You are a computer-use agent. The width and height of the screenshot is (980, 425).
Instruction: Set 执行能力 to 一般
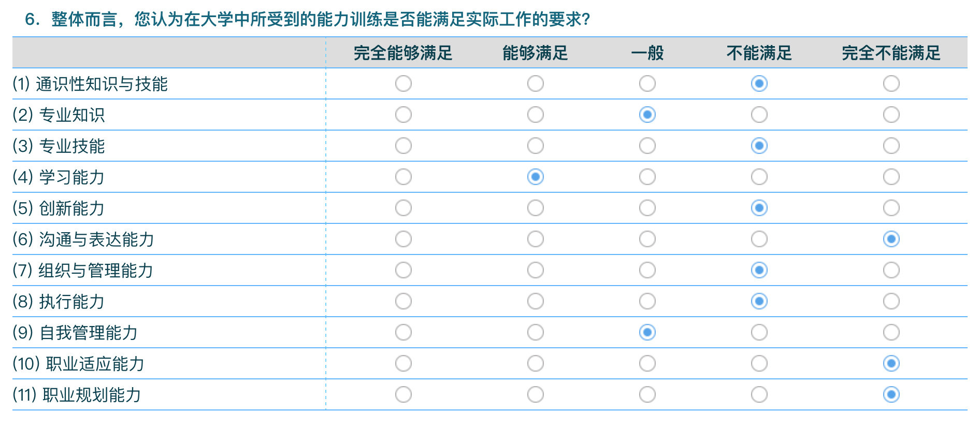coord(647,301)
